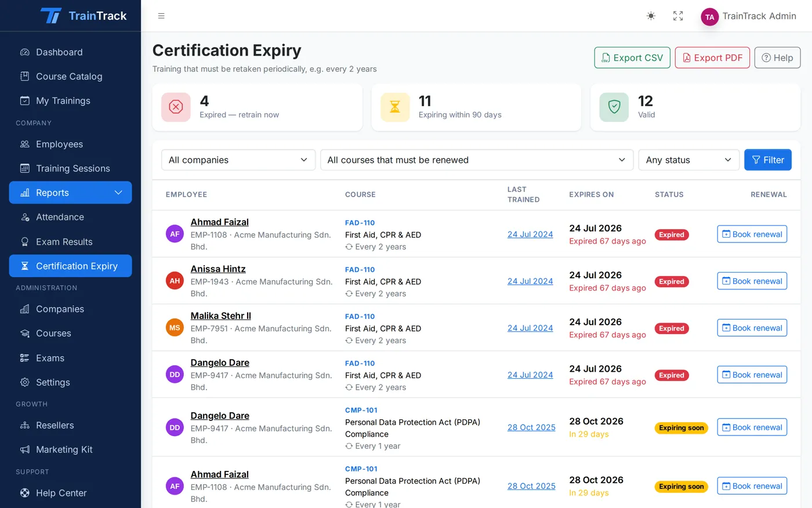Click the EMPLOYEE column header

tap(186, 195)
